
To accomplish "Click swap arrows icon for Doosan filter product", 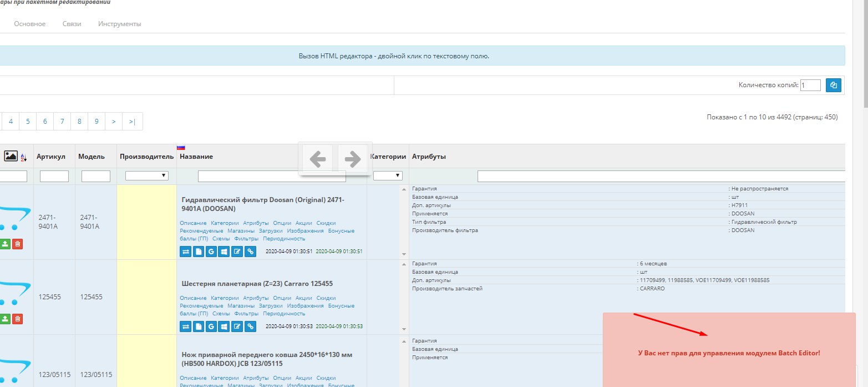I will click(185, 252).
